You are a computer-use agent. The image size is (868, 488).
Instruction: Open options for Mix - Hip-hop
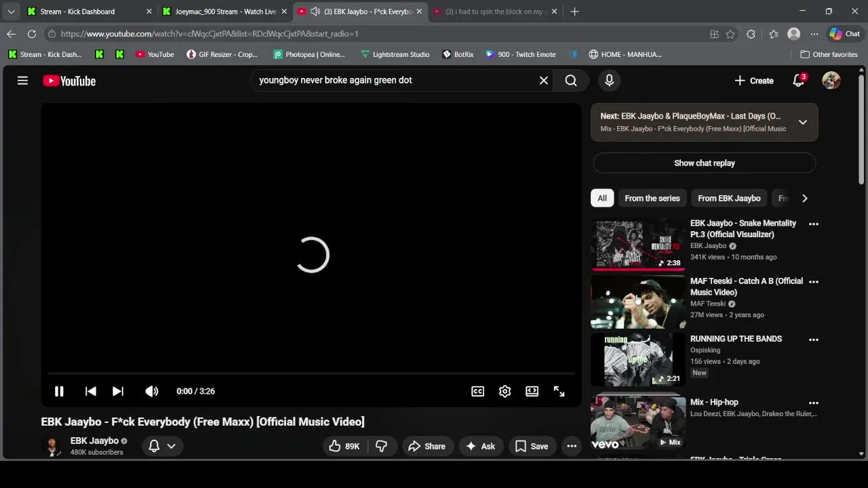click(814, 403)
